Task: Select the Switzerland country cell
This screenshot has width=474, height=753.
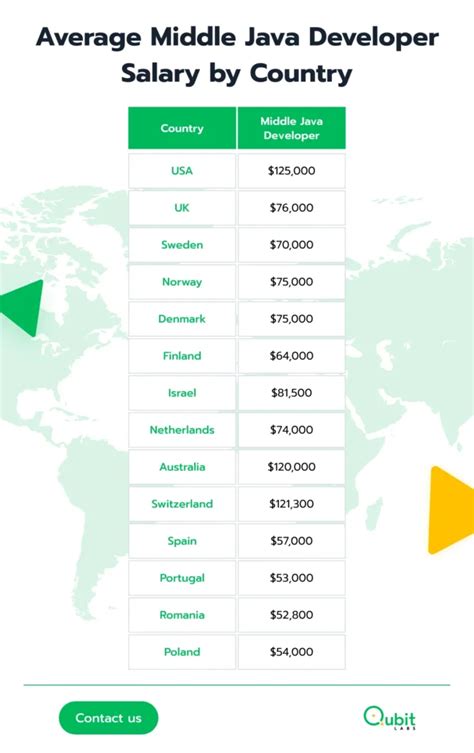Action: [182, 503]
